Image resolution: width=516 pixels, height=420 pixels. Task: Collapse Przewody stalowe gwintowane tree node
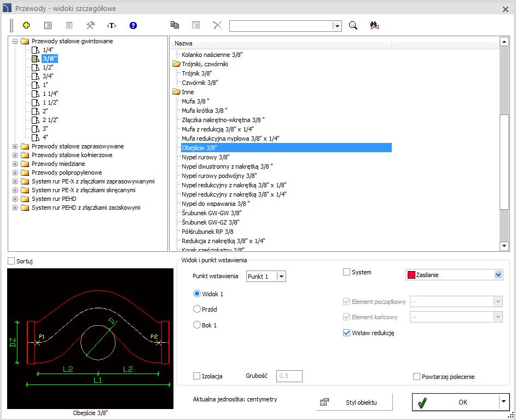(x=15, y=41)
